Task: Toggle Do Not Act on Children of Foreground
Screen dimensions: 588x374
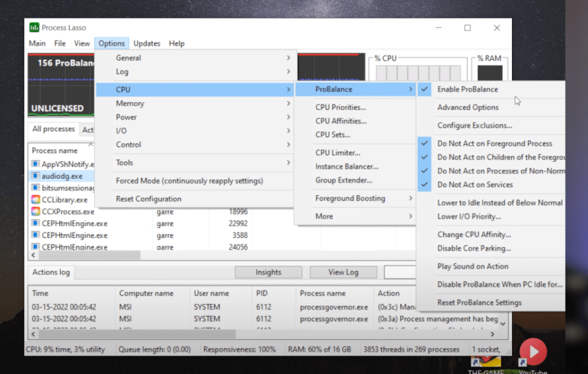Action: click(491, 157)
